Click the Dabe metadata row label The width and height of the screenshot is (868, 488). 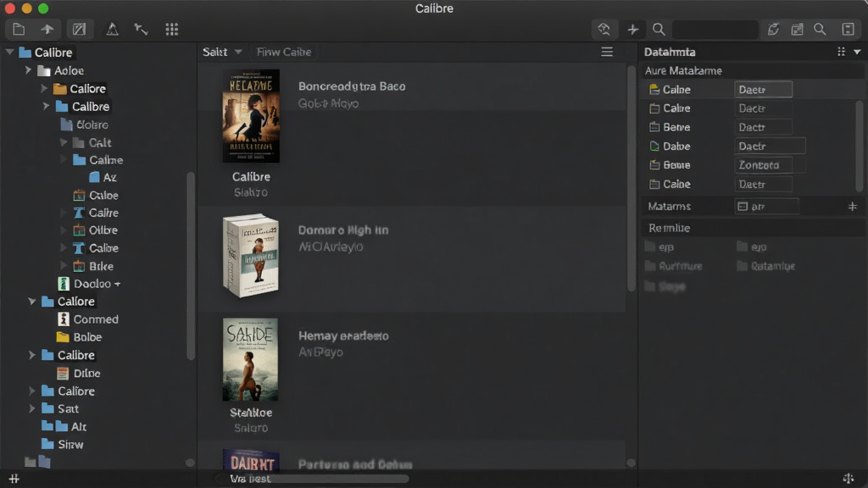[x=676, y=146]
